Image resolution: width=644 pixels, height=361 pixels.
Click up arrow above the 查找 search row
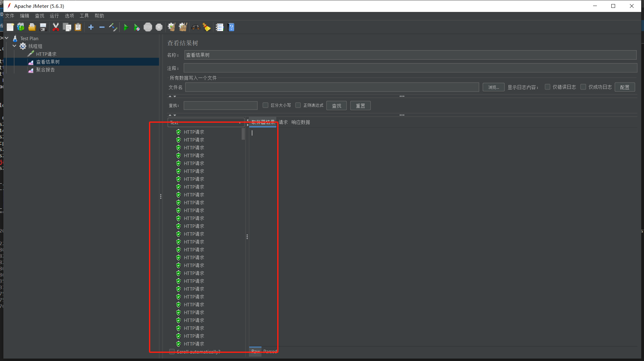pos(170,96)
